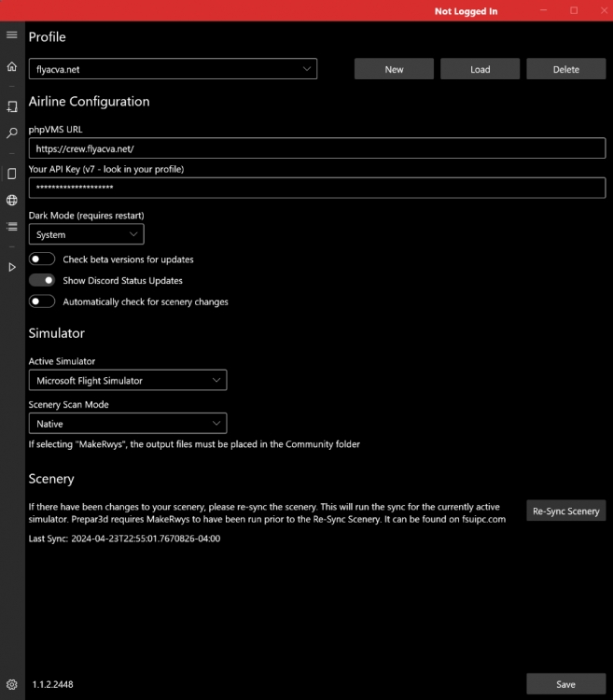Open the search magnifier icon in sidebar
613x700 pixels.
pyautogui.click(x=12, y=133)
